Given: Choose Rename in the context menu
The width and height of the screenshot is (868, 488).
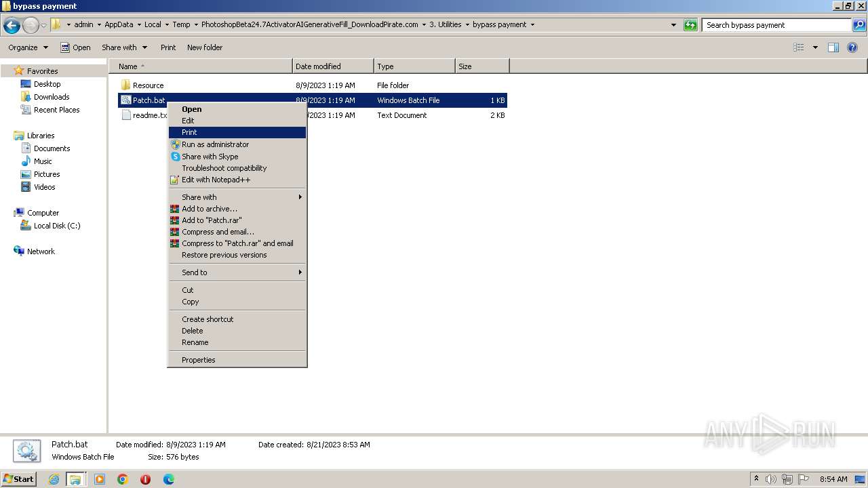Looking at the screenshot, I should click(x=237, y=342).
